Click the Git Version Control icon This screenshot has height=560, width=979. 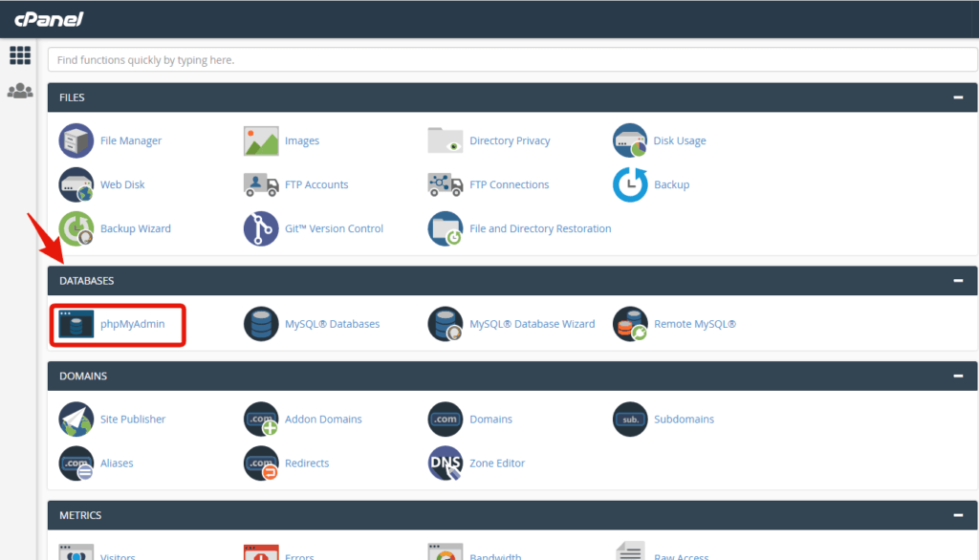260,228
